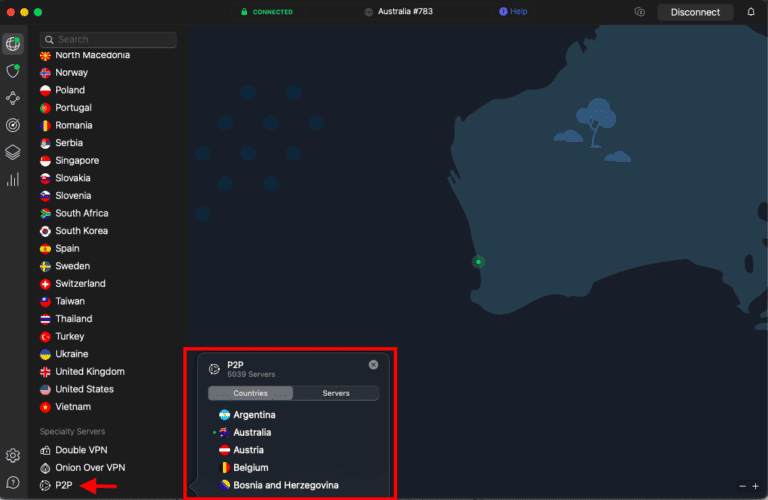Open the settings gear icon
Image resolution: width=768 pixels, height=500 pixels.
13,455
